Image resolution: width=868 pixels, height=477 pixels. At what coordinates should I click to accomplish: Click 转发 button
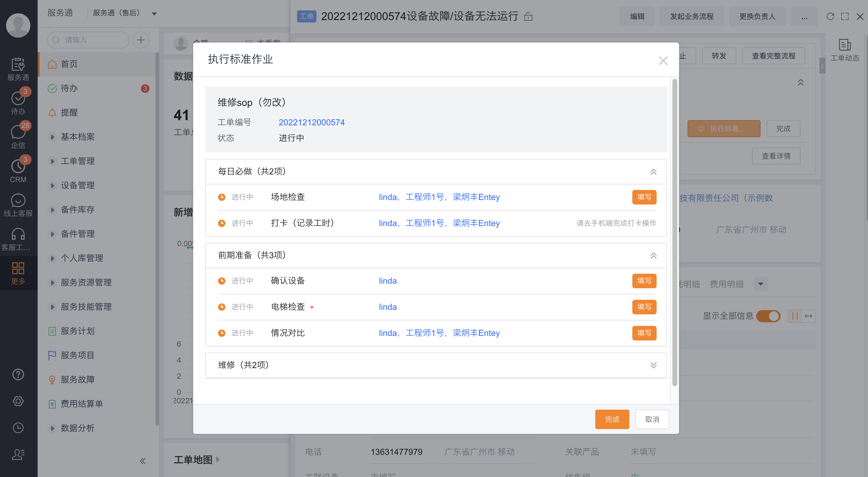pos(719,56)
